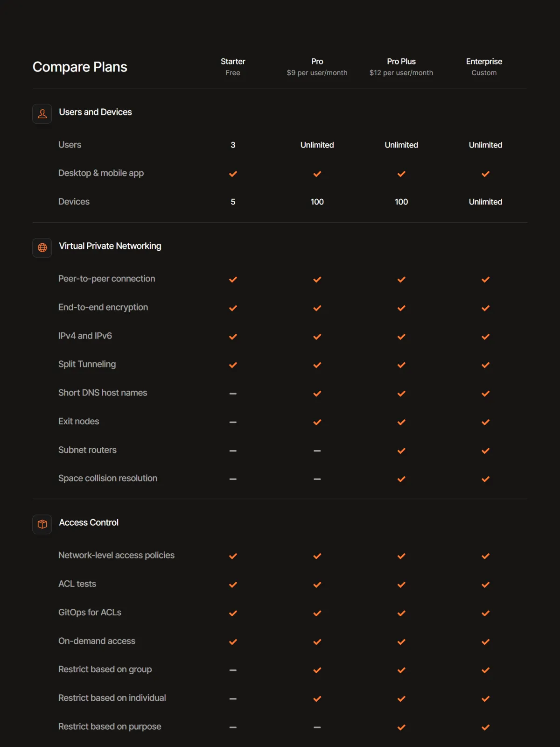Click the Enterprise checkmark for ACL tests
The height and width of the screenshot is (747, 560).
pos(485,585)
